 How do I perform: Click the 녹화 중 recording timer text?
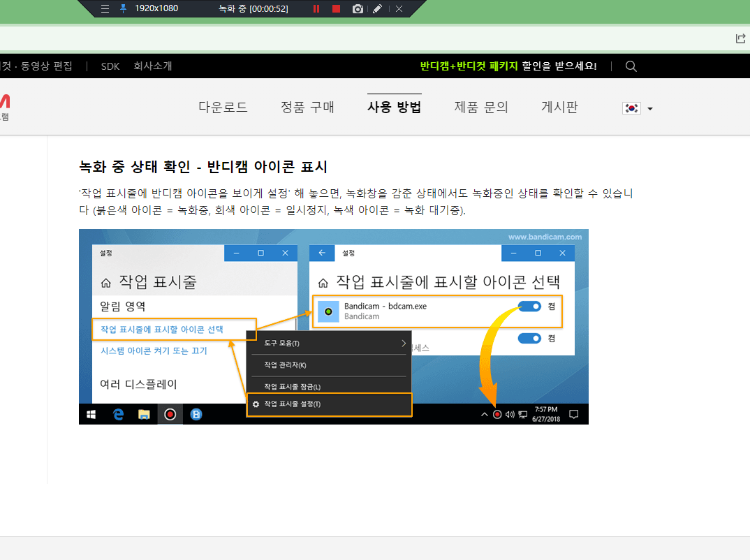coord(253,8)
